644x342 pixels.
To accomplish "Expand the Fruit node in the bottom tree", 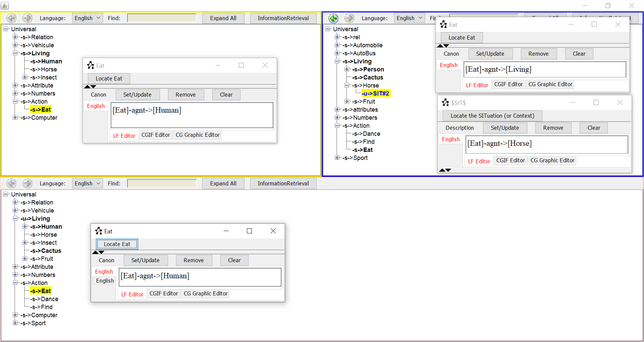I will [x=25, y=259].
